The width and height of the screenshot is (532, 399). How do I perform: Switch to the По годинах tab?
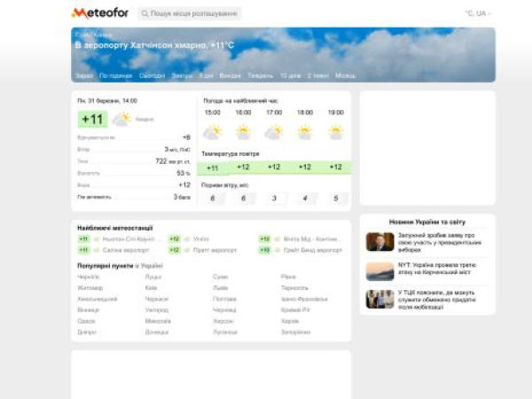click(x=115, y=75)
